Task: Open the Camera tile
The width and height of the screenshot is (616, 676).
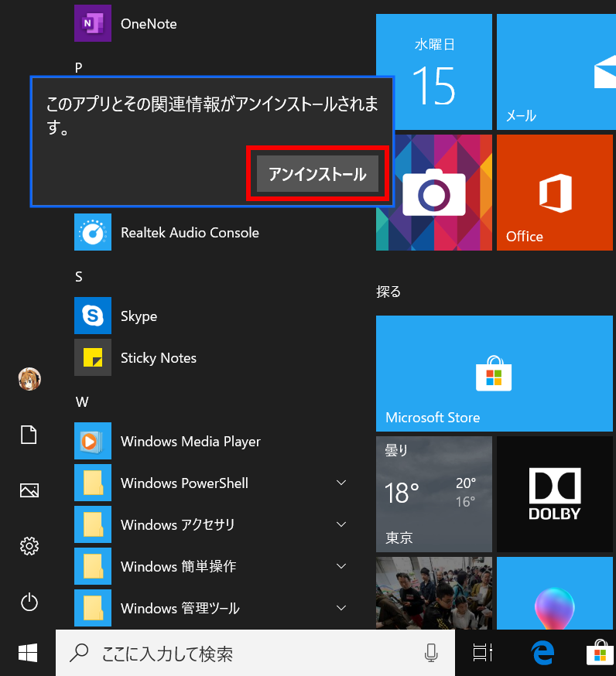Action: 434,193
